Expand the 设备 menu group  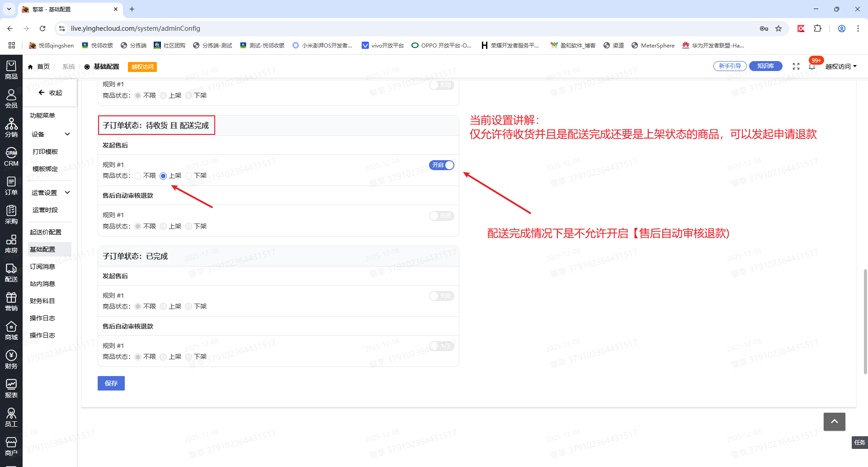50,134
